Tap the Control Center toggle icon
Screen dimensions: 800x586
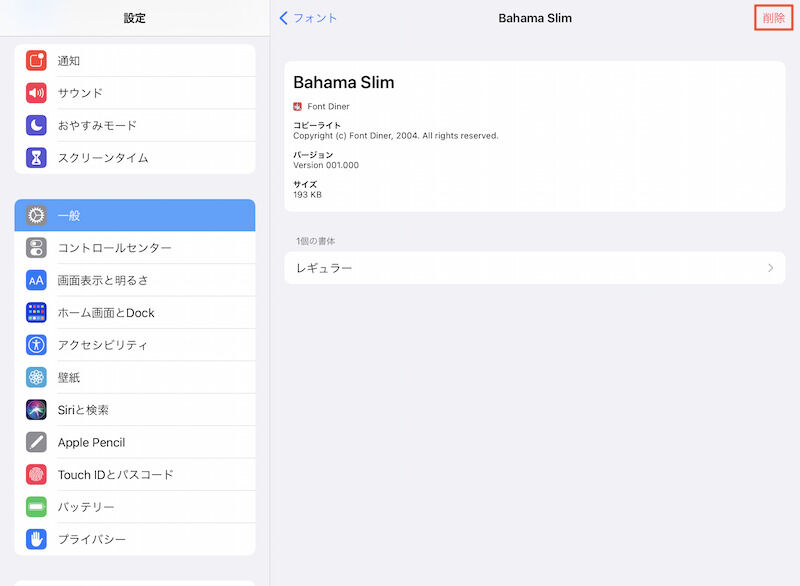[36, 248]
